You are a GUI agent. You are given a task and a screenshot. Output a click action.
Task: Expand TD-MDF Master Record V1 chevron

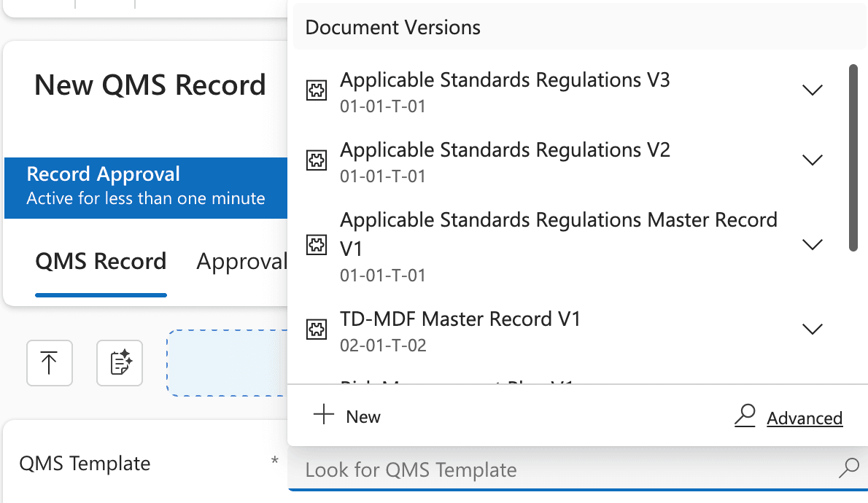pyautogui.click(x=812, y=330)
